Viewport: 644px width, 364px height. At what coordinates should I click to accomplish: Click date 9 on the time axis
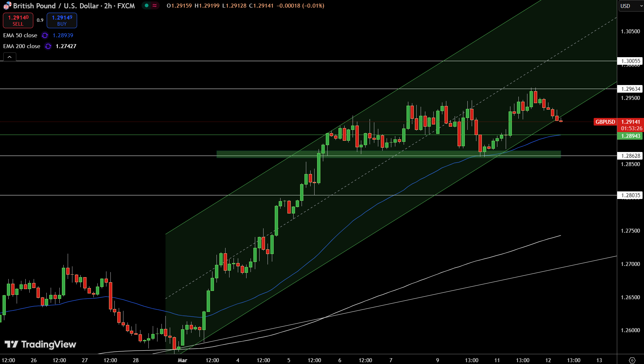pyautogui.click(x=438, y=360)
